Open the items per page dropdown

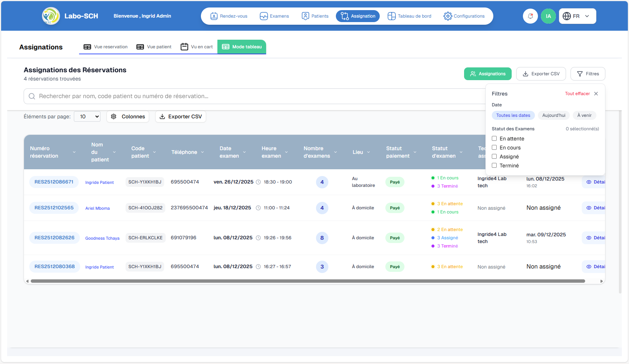(87, 116)
